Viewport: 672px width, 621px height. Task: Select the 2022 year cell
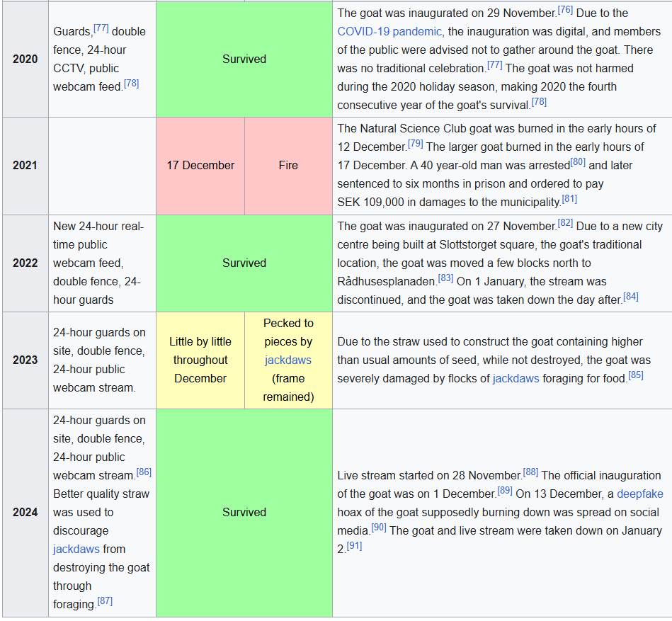pyautogui.click(x=25, y=263)
